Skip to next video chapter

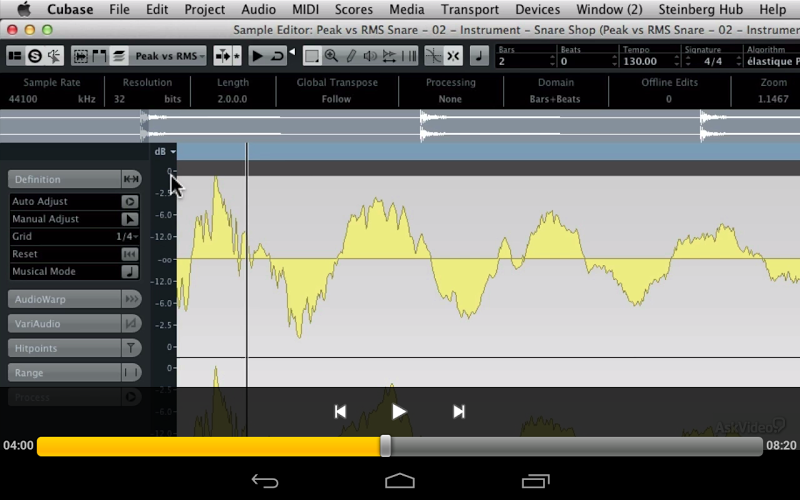[459, 412]
